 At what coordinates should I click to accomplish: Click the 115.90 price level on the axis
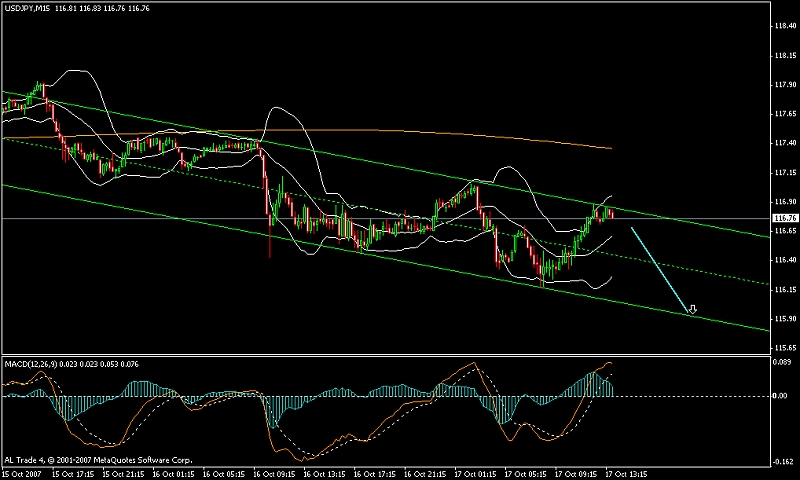point(784,319)
